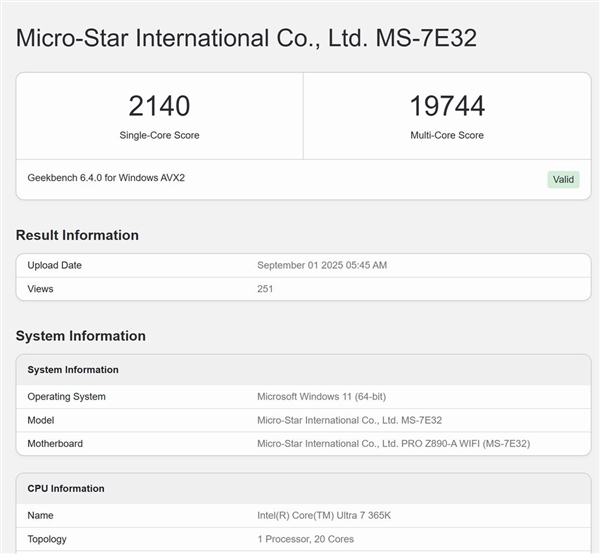Click the 19744 multi-core score number

(447, 106)
